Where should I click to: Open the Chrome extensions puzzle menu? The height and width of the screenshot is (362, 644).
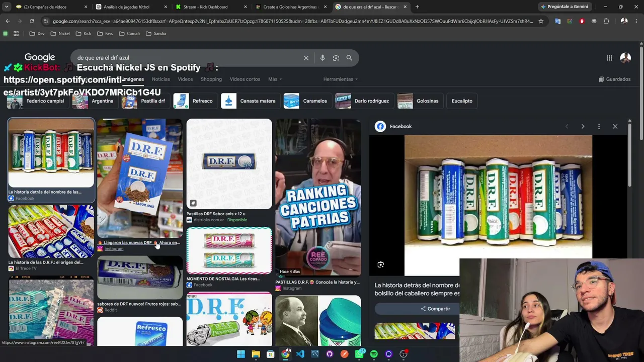tap(606, 21)
